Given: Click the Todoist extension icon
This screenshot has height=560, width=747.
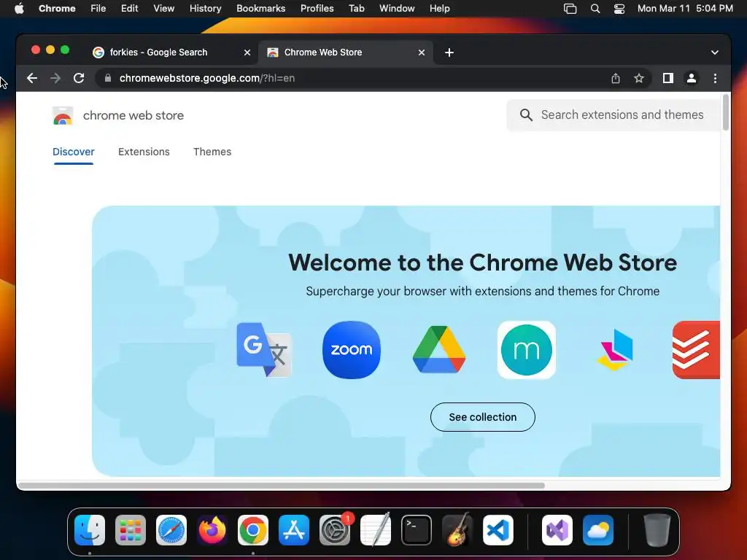Looking at the screenshot, I should [696, 350].
